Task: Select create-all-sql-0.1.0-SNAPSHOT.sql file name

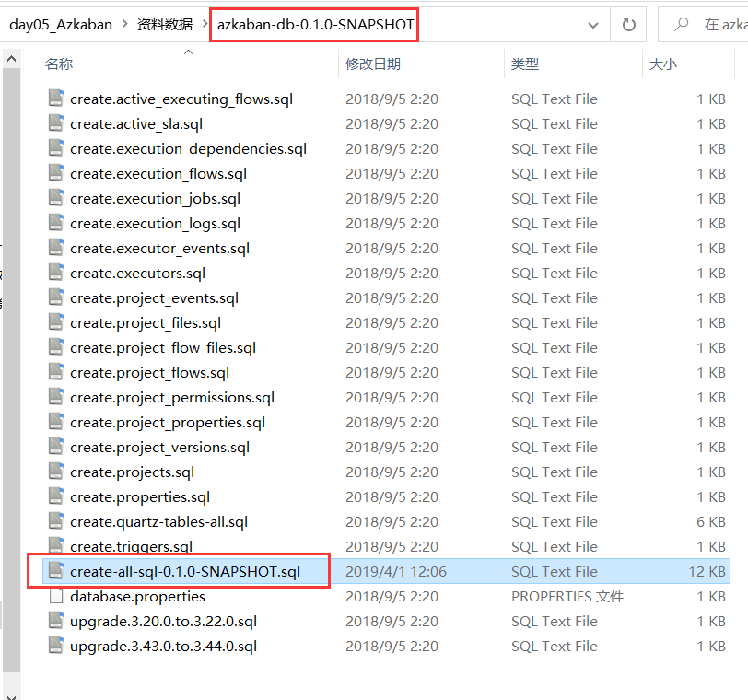Action: [x=185, y=571]
